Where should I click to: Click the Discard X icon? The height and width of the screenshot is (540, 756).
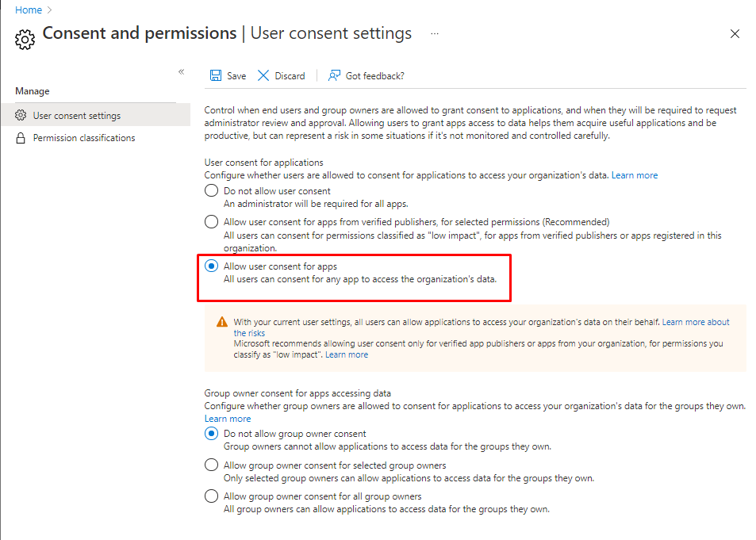[264, 75]
